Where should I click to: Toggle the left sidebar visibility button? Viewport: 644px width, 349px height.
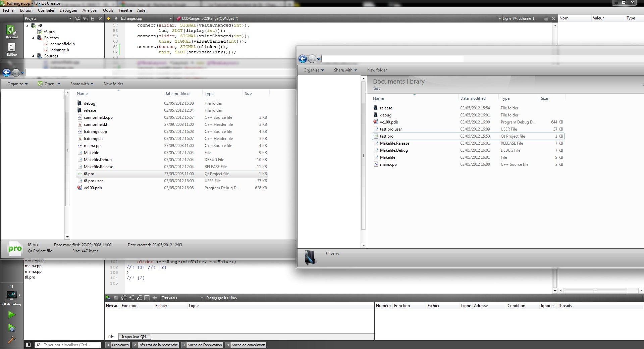(29, 345)
